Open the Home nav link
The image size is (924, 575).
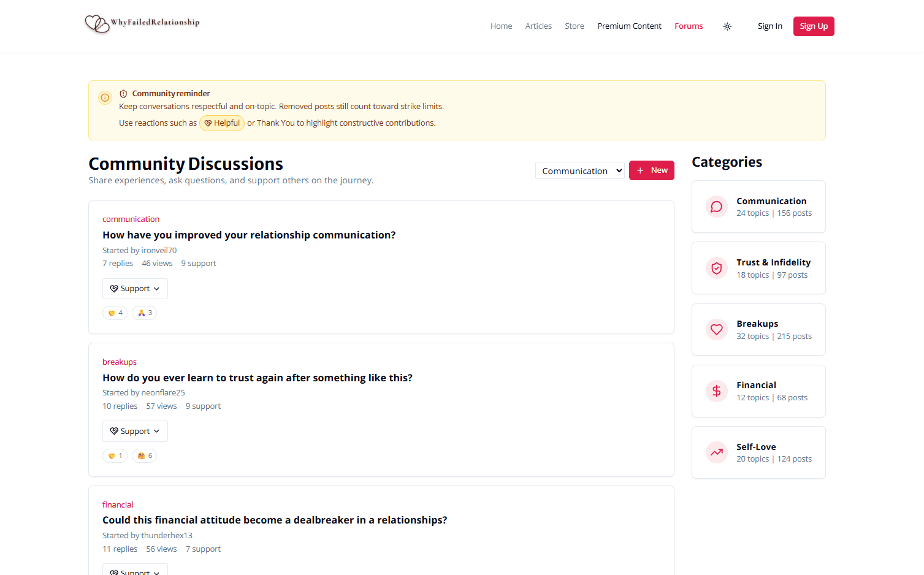click(501, 26)
